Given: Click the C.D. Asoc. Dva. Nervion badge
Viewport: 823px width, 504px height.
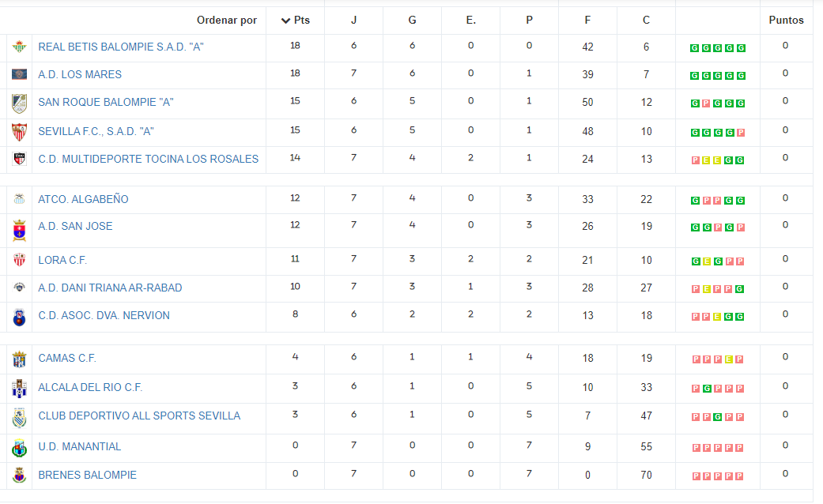Looking at the screenshot, I should coord(20,318).
